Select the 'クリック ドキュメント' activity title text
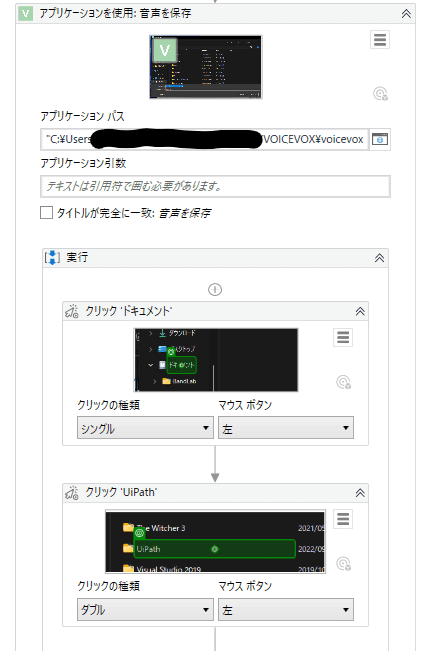This screenshot has height=651, width=428. click(129, 311)
